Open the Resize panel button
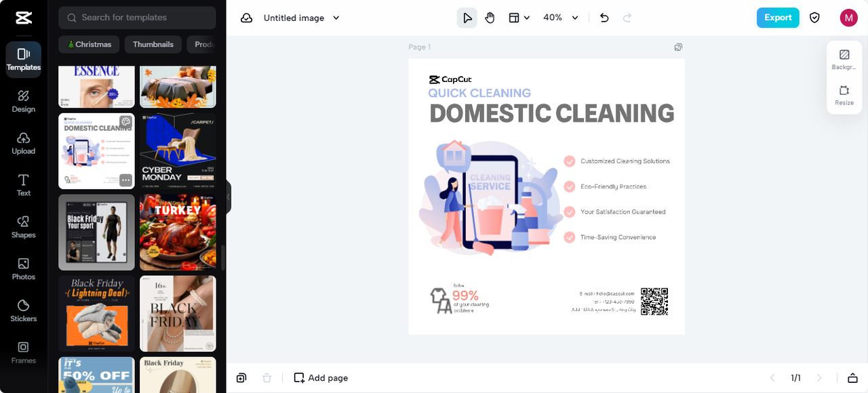Image resolution: width=868 pixels, height=393 pixels. [x=844, y=96]
